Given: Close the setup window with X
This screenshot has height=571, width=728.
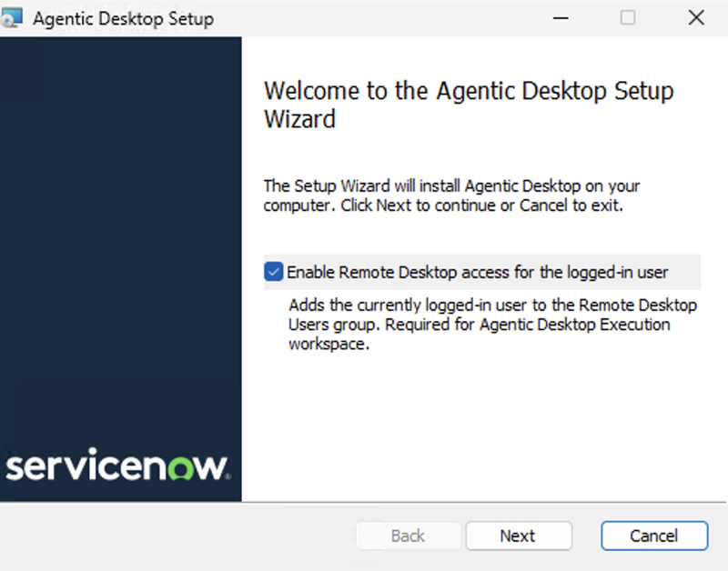Looking at the screenshot, I should [696, 18].
